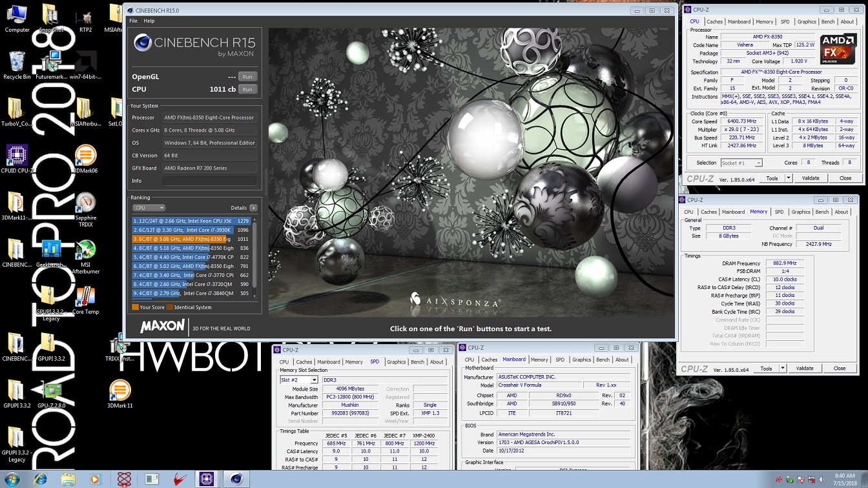
Task: Select ranking row Intel Core i7-3930K 1096
Action: tap(191, 230)
